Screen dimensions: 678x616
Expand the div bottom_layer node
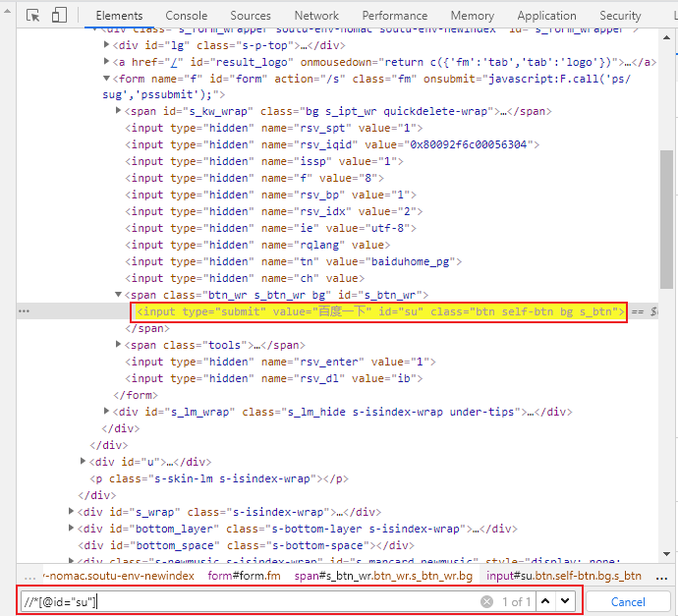(x=71, y=528)
